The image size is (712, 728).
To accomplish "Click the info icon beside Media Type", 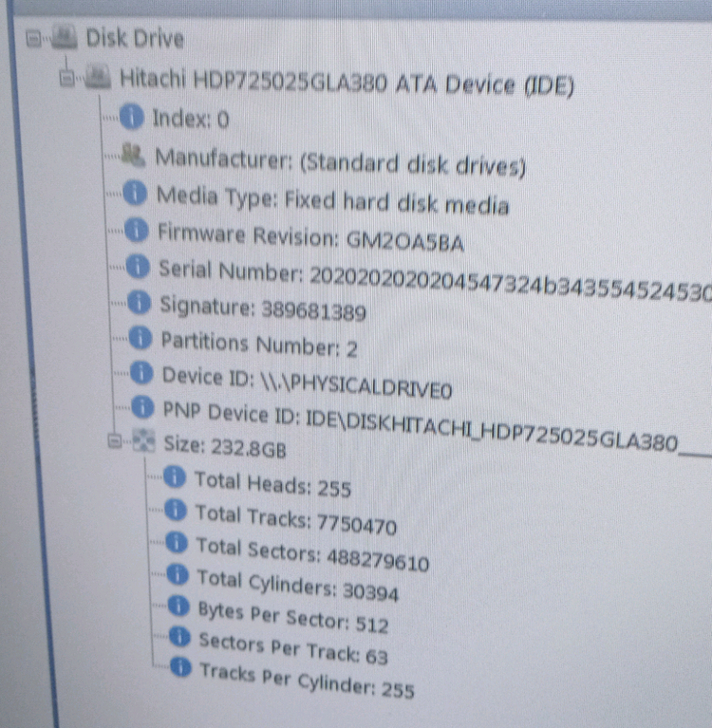I will [x=137, y=196].
